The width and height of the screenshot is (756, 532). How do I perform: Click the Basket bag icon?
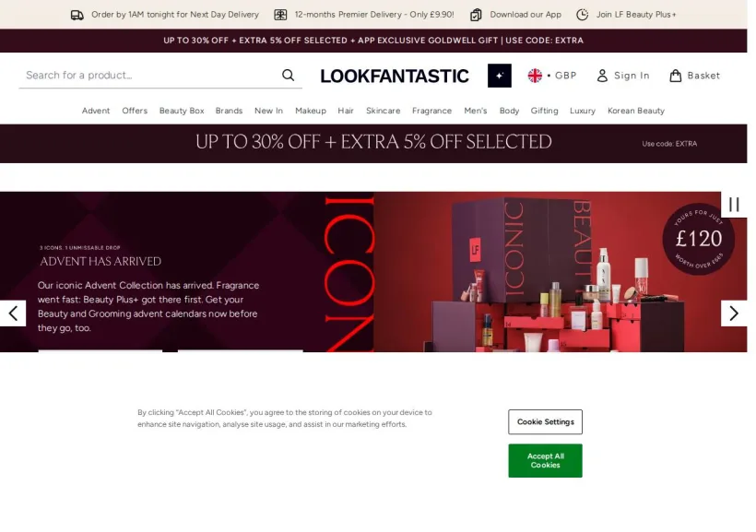[676, 76]
